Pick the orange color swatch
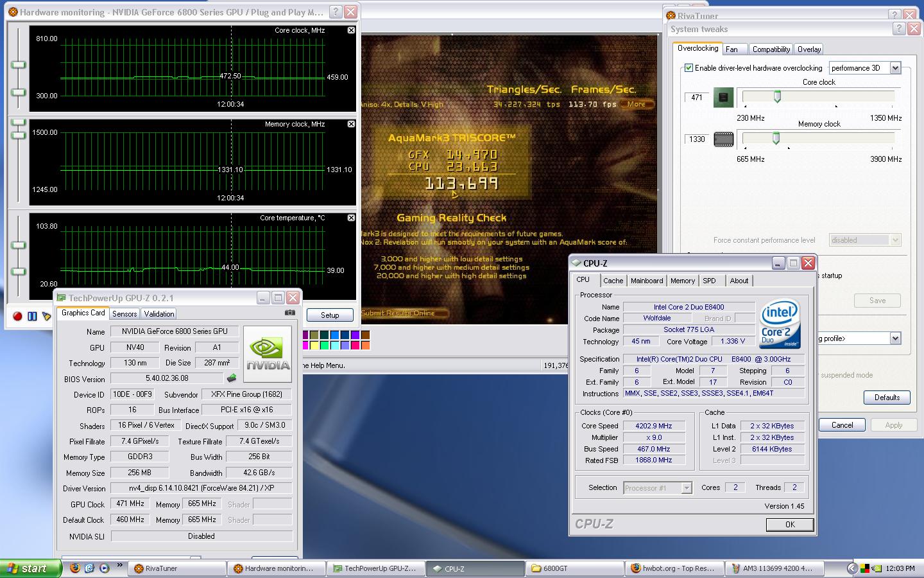 click(365, 346)
